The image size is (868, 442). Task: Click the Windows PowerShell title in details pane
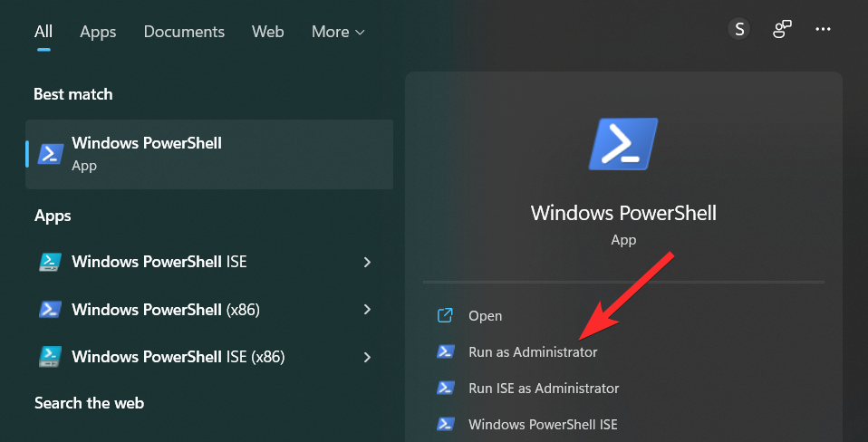coord(623,213)
